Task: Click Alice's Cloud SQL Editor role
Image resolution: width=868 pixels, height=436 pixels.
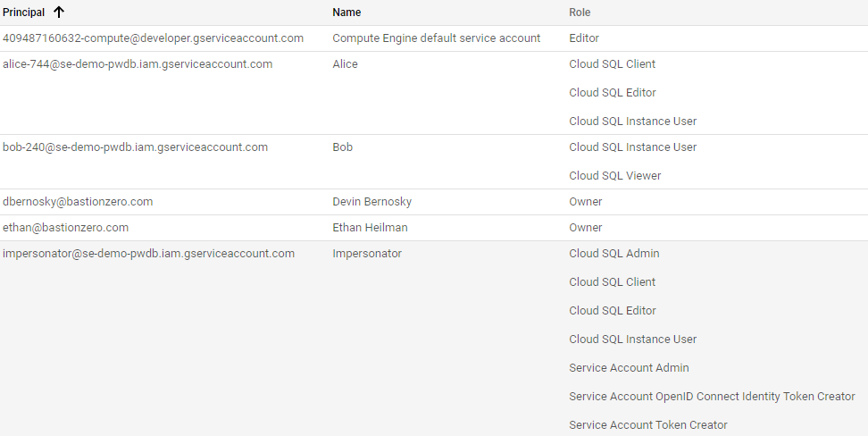Action: coord(612,93)
